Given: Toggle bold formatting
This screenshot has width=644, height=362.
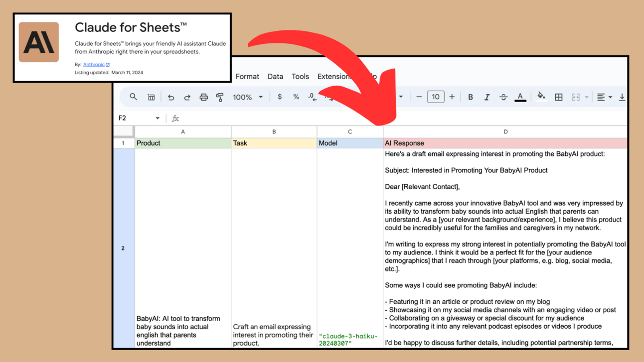Looking at the screenshot, I should click(x=470, y=98).
